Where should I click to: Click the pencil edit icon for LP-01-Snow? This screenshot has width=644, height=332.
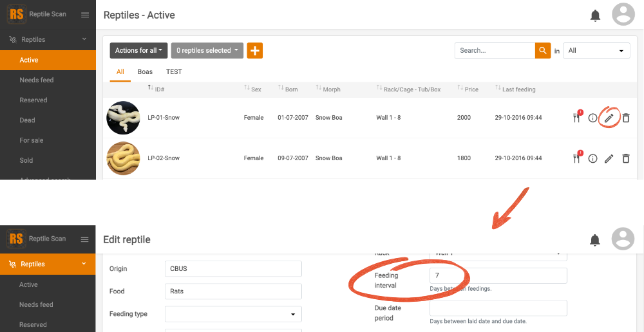click(609, 118)
